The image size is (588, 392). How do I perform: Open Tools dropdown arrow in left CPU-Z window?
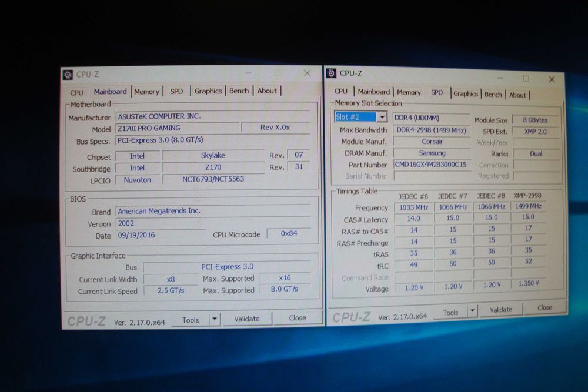(215, 319)
